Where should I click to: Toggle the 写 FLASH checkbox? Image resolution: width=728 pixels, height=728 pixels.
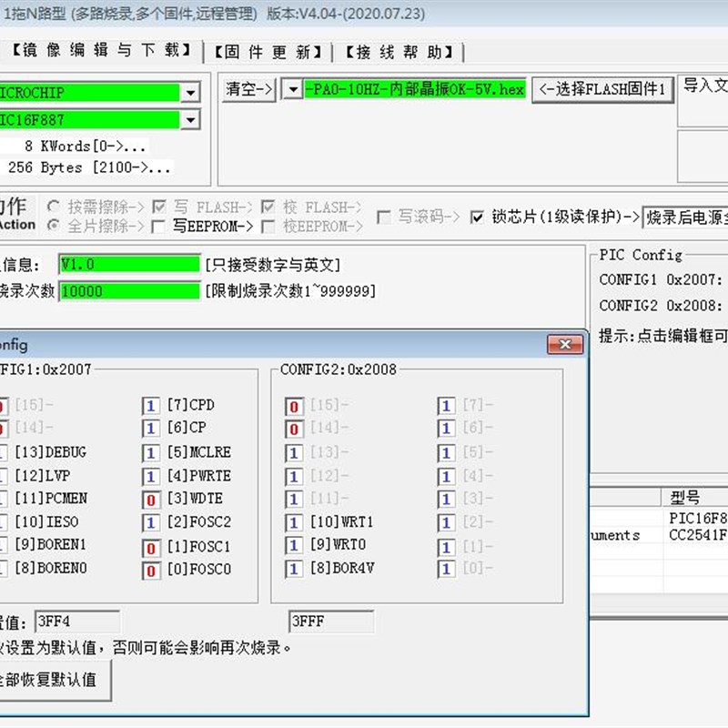[158, 207]
